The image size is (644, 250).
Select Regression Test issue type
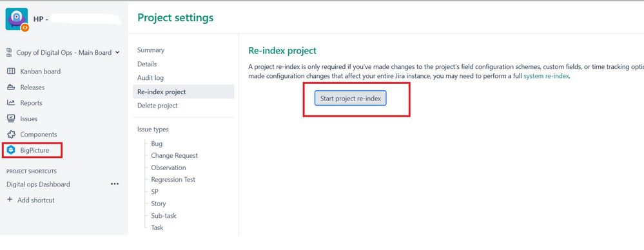coord(173,179)
